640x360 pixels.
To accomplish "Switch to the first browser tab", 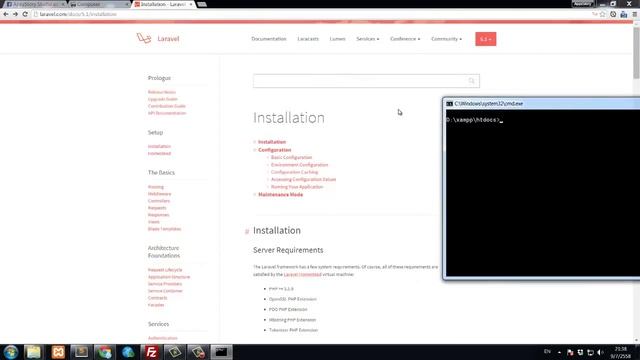I will tap(34, 4).
